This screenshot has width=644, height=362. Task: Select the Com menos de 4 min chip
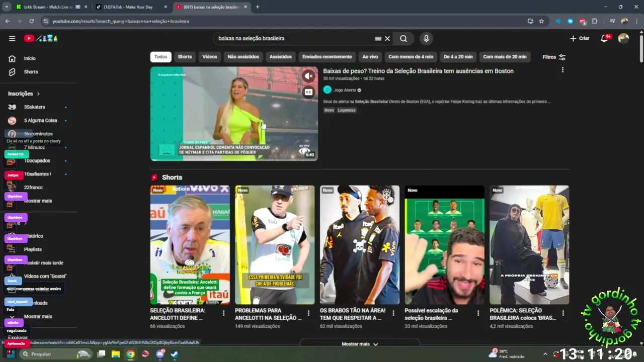tap(411, 57)
